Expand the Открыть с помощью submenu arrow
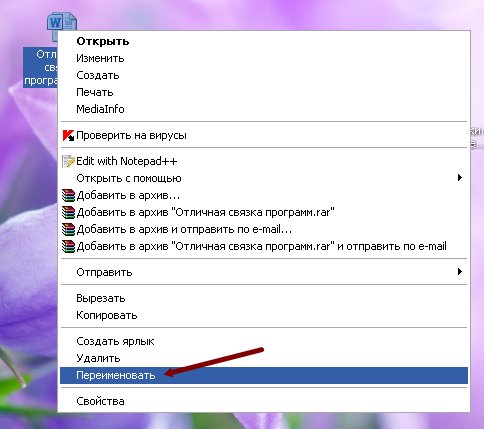 460,178
